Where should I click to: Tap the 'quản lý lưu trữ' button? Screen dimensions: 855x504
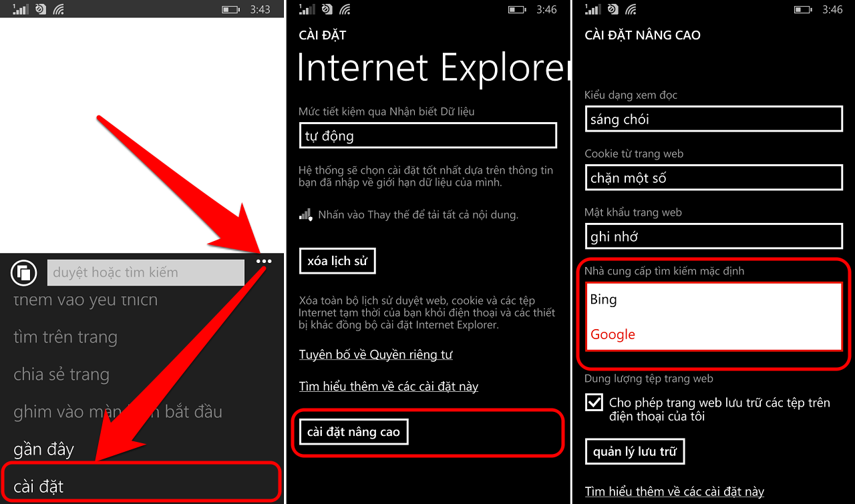[635, 452]
